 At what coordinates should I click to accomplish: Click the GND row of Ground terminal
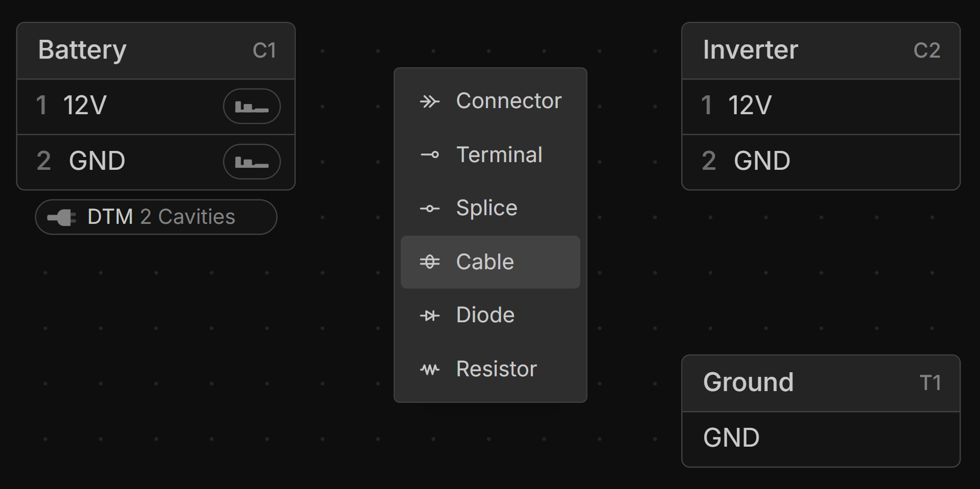(x=820, y=439)
